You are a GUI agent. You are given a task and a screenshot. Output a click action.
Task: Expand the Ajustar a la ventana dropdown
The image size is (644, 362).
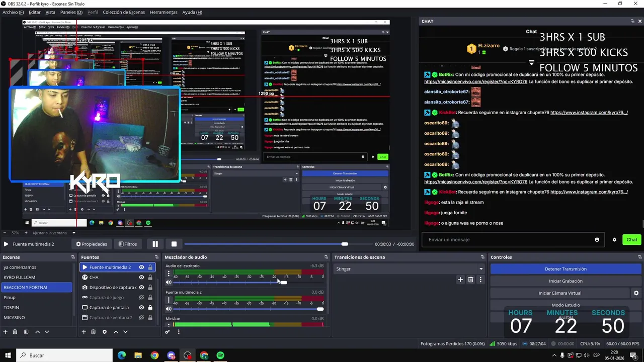tap(73, 233)
